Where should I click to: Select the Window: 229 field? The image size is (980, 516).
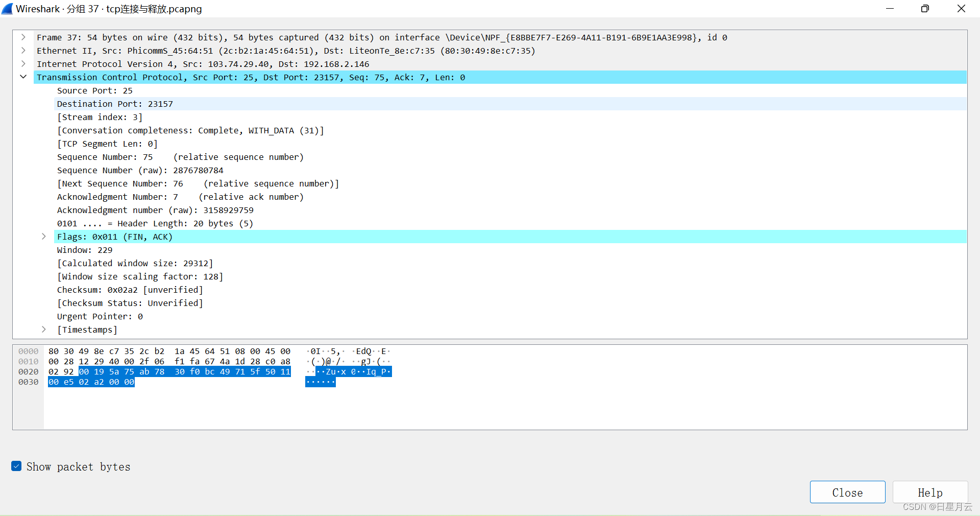pos(510,250)
